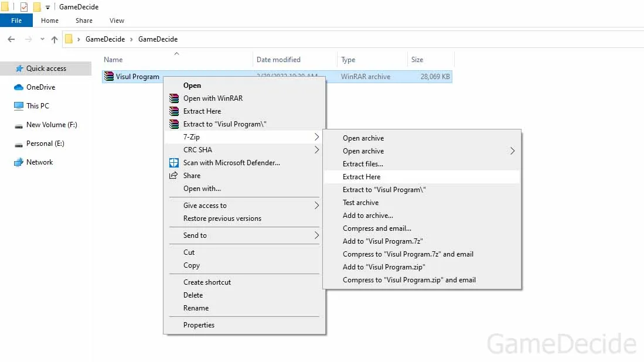The width and height of the screenshot is (644, 362).
Task: Click the WinRAR icon beside Extract to "Visul Program\"
Action: [x=174, y=124]
